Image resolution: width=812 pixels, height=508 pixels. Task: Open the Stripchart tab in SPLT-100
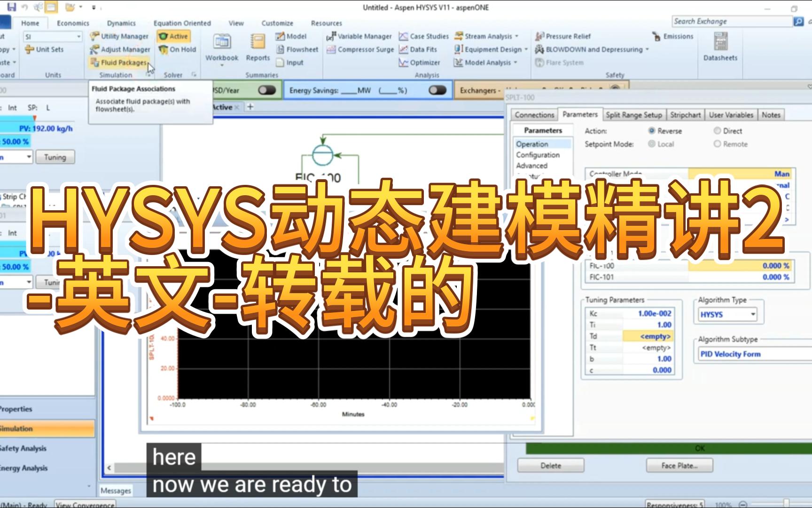click(x=686, y=114)
